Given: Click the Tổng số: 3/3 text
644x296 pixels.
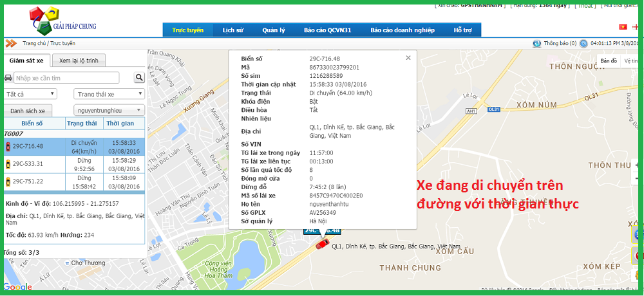Looking at the screenshot, I should (x=21, y=252).
